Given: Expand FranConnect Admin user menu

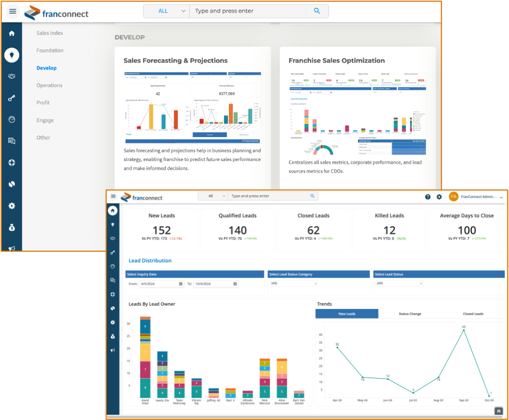Looking at the screenshot, I should pyautogui.click(x=482, y=197).
